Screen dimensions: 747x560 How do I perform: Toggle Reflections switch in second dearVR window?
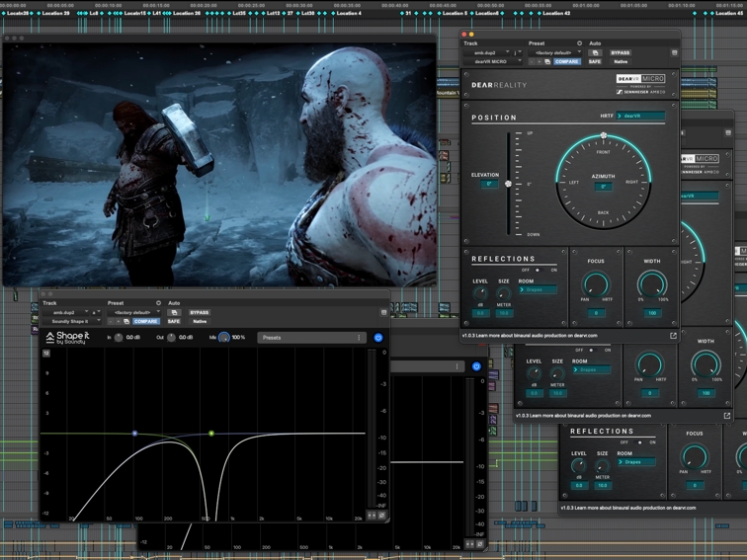[592, 350]
